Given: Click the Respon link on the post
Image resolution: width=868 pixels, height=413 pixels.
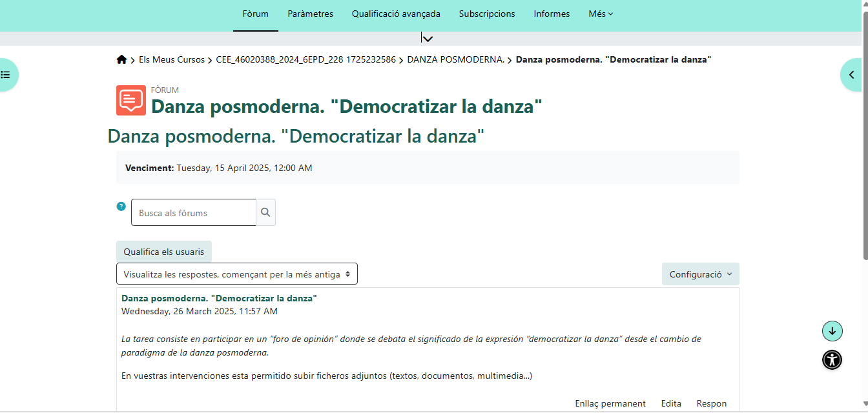Looking at the screenshot, I should [x=711, y=403].
